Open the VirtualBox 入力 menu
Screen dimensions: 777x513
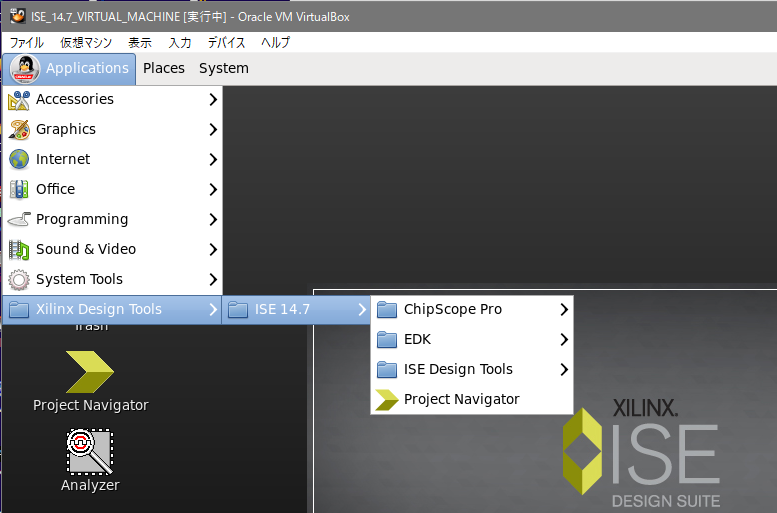tap(180, 43)
